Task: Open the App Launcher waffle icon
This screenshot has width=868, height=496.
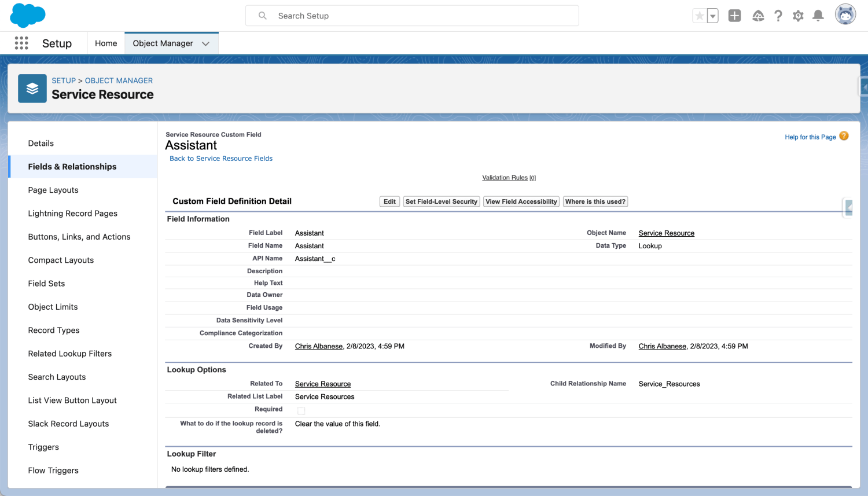Action: pos(21,43)
